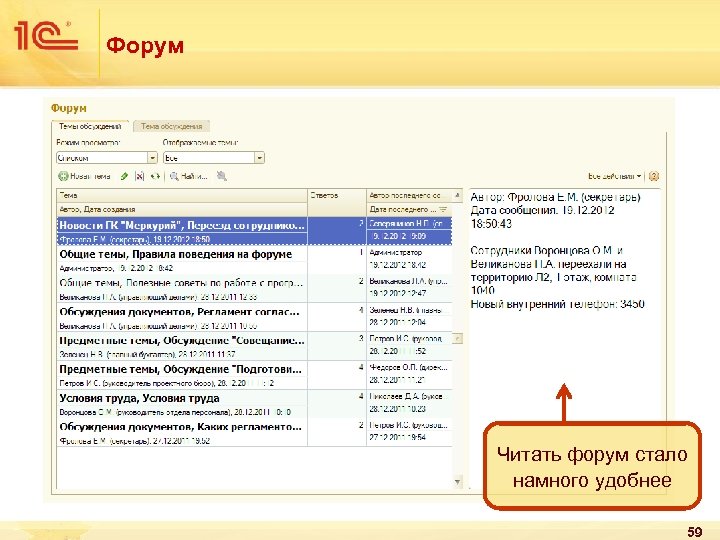This screenshot has height=540, width=720.
Task: Click last author Администратор 19.12.2012 18:42 cell
Action: [x=410, y=259]
